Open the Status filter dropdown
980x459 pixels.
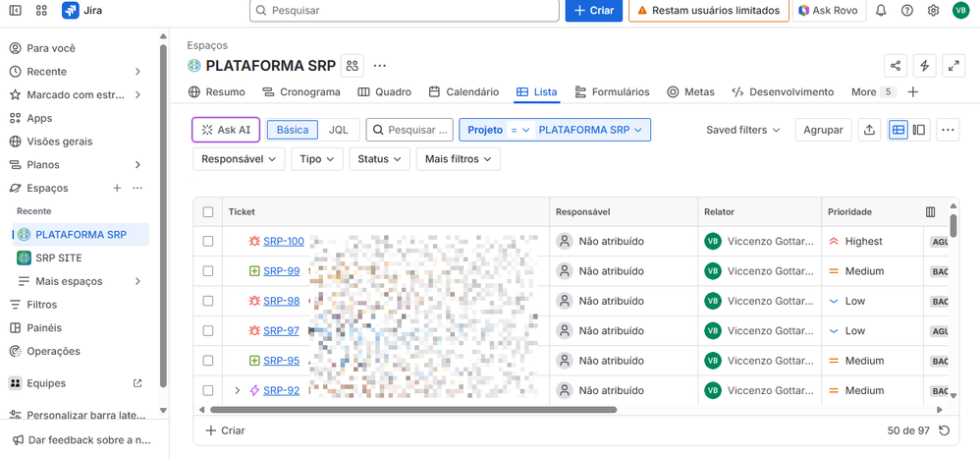379,159
